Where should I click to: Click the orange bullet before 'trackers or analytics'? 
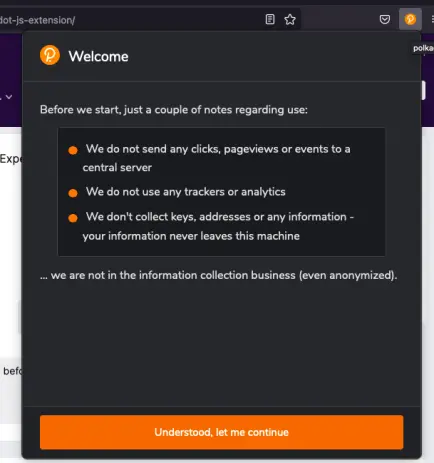click(x=73, y=193)
